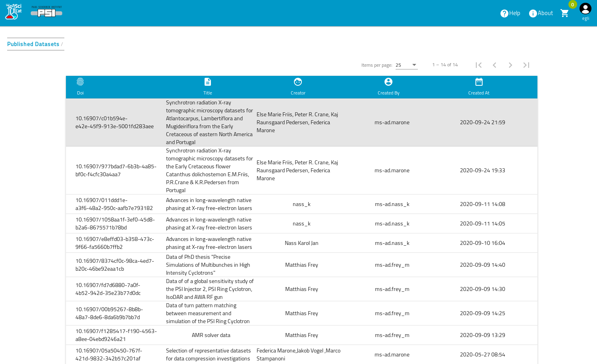
Task: Click the Doi fingerprint column header
Action: click(x=80, y=87)
